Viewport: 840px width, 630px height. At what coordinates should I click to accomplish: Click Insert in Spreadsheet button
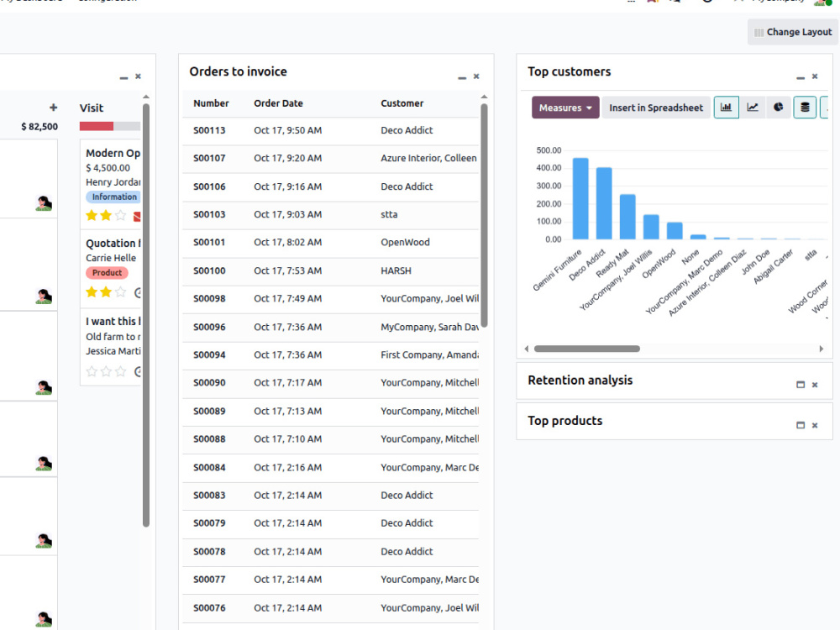point(656,108)
